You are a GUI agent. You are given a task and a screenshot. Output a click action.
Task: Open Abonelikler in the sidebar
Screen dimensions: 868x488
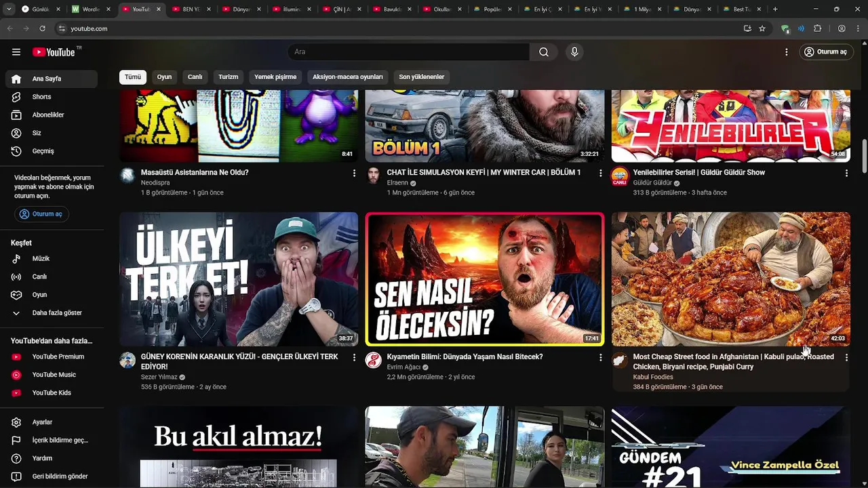[52, 115]
